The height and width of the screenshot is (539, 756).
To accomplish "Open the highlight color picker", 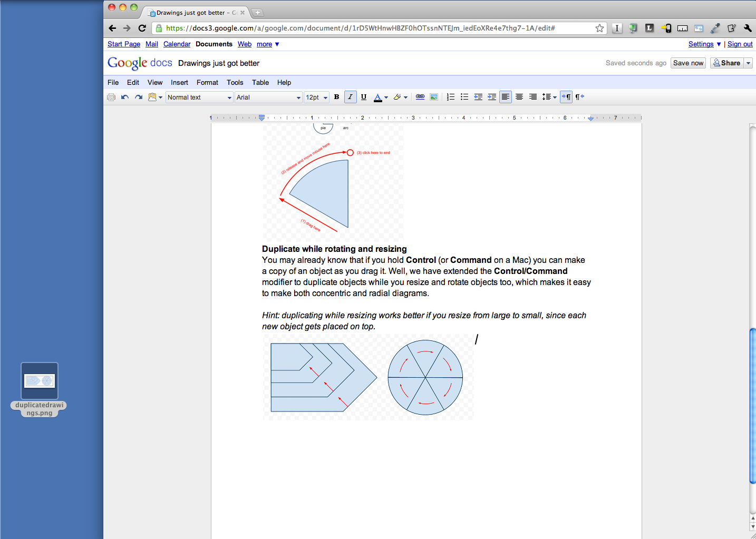I will pos(400,97).
